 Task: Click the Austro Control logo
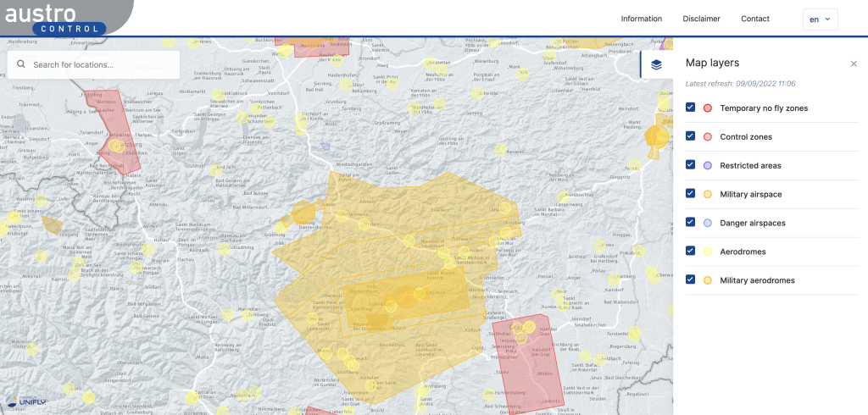tap(55, 19)
